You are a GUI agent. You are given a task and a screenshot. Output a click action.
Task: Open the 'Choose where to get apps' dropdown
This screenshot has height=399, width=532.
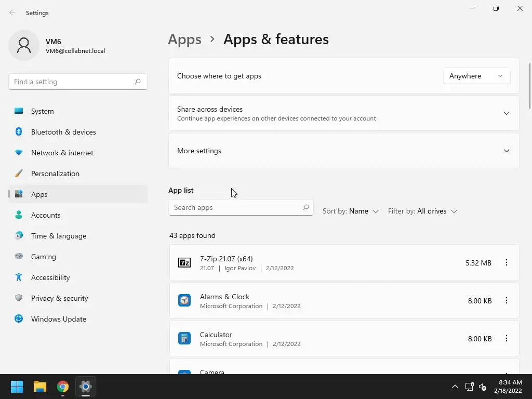(x=476, y=76)
